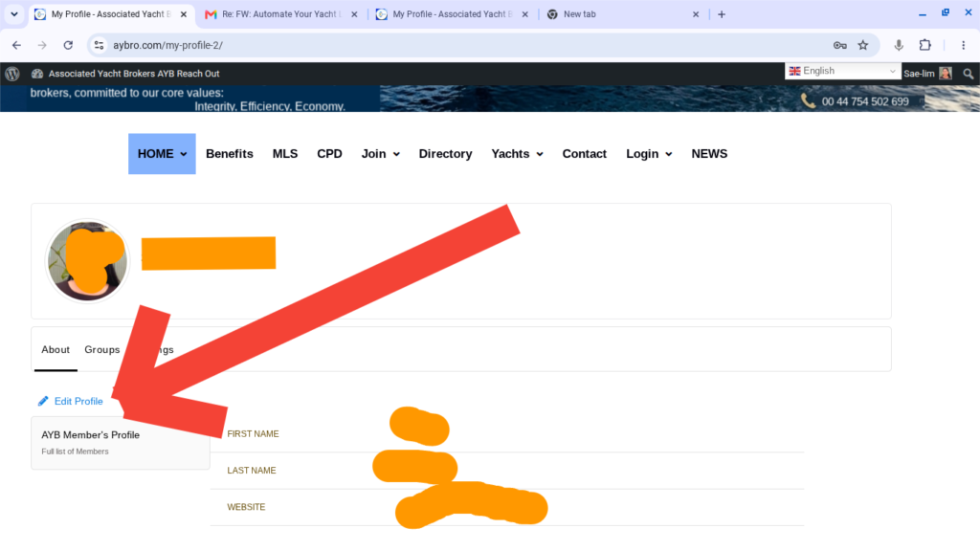
Task: Click the profile avatar picture
Action: pyautogui.click(x=87, y=260)
